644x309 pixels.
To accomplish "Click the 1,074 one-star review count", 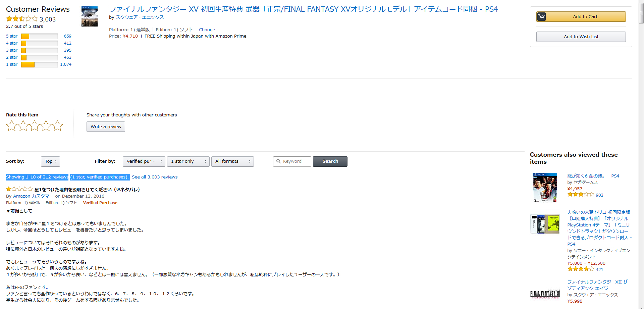I will (66, 64).
